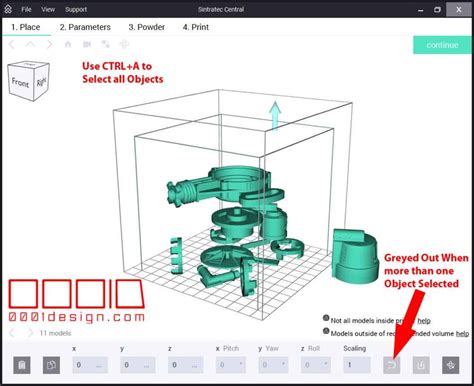Click the 'Models outside of recommended volume' warning text
Screen dimensions: 474x386
(392, 333)
